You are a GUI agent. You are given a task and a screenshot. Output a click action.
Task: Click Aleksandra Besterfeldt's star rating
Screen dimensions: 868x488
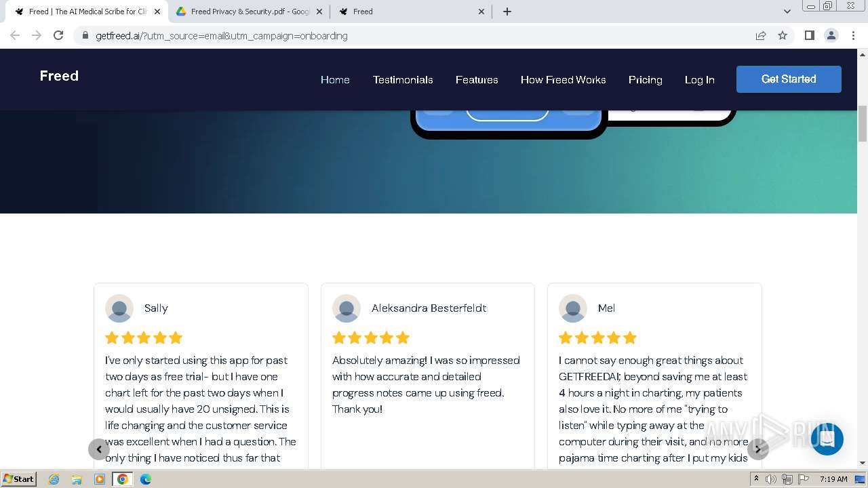coord(371,338)
